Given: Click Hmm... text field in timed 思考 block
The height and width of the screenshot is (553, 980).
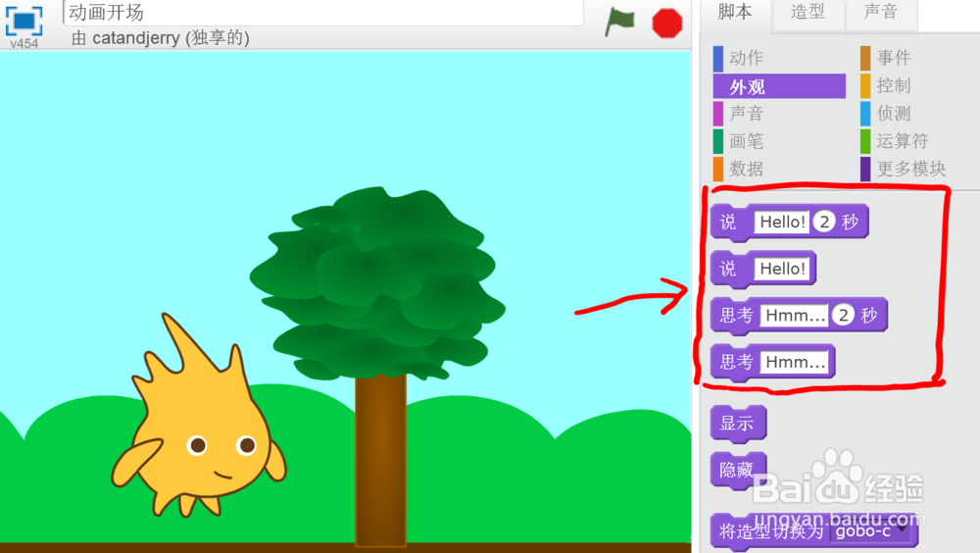Looking at the screenshot, I should tap(795, 316).
